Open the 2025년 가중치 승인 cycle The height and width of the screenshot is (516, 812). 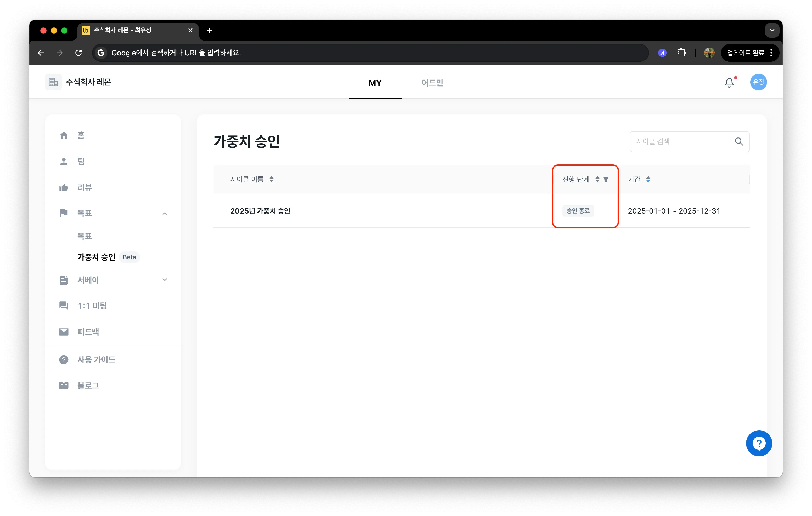(x=260, y=211)
